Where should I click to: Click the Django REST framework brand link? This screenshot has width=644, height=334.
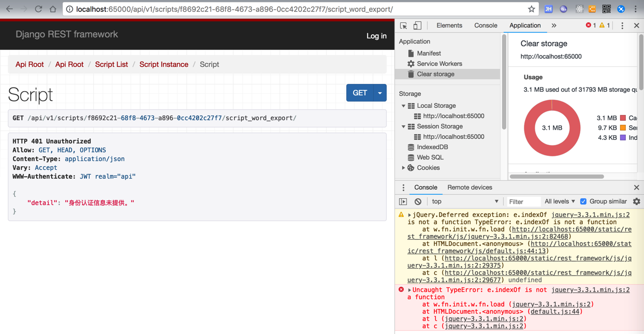[67, 34]
